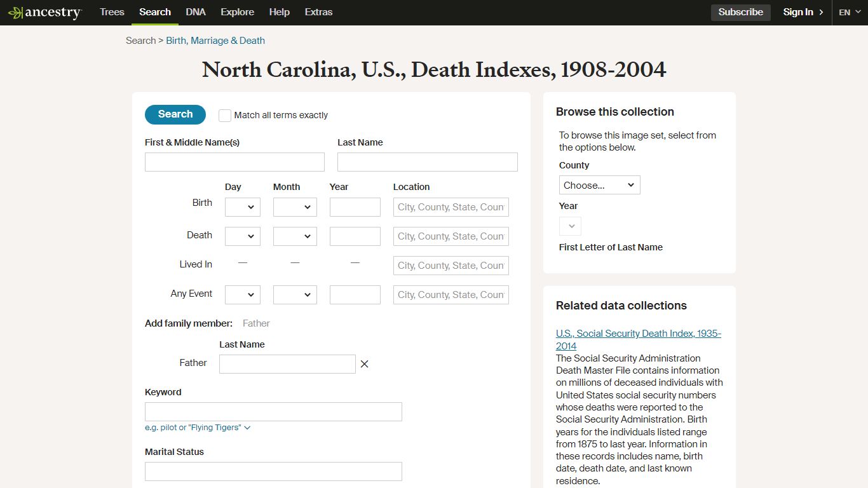
Task: Open the Explore menu
Action: tap(237, 12)
